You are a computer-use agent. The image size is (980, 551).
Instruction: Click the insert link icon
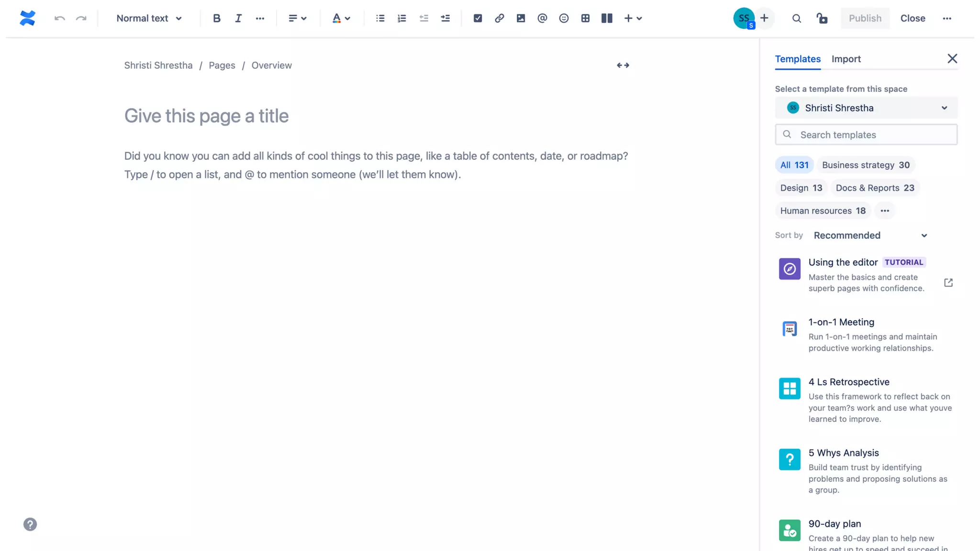pos(499,18)
